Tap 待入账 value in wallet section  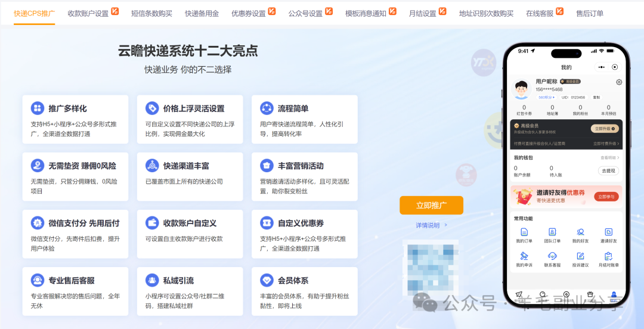coord(552,168)
